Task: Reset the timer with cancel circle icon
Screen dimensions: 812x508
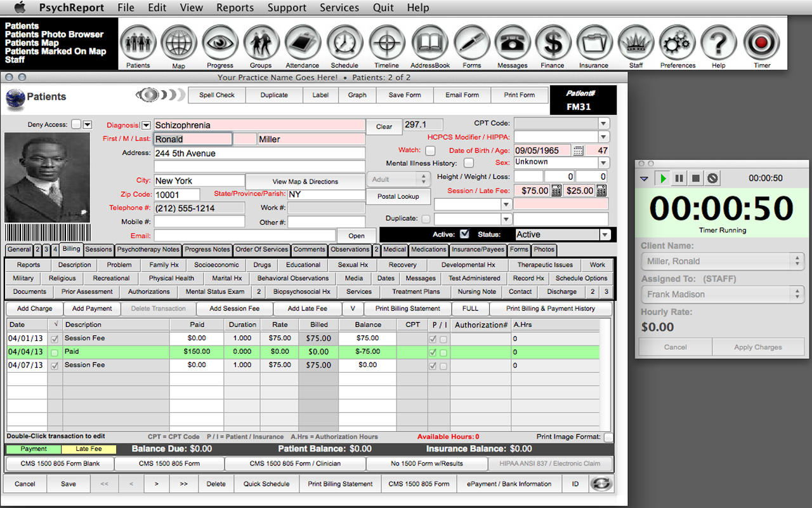Action: (712, 178)
